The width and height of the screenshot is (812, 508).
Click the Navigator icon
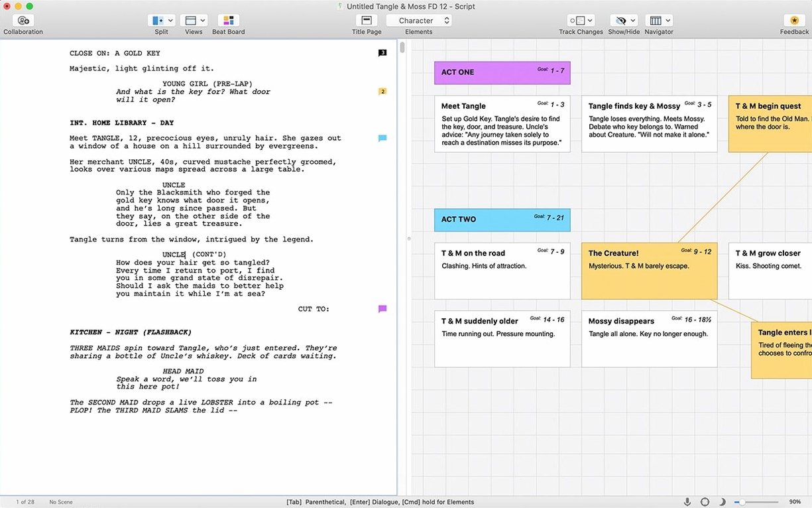click(655, 21)
